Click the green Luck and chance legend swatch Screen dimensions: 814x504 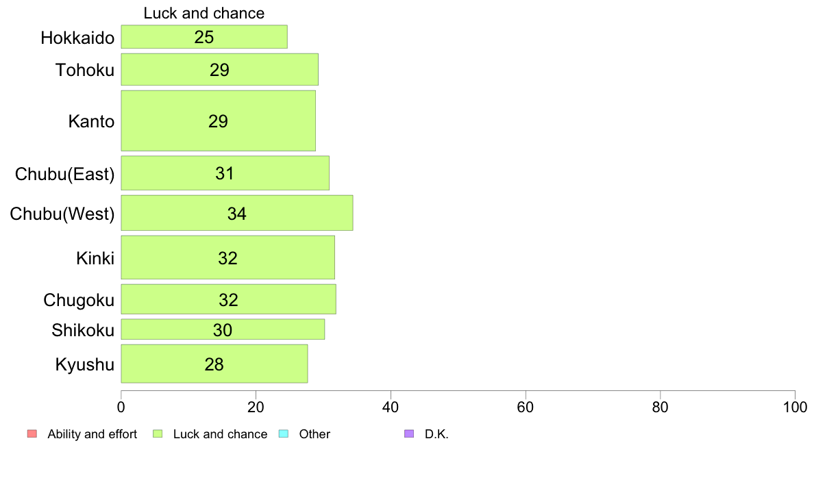(x=158, y=434)
